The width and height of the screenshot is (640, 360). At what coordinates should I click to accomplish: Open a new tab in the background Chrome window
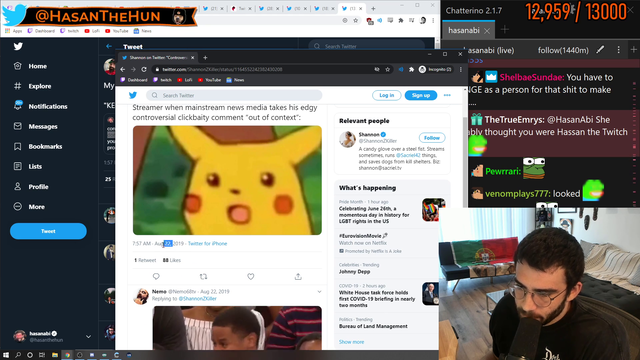click(373, 9)
